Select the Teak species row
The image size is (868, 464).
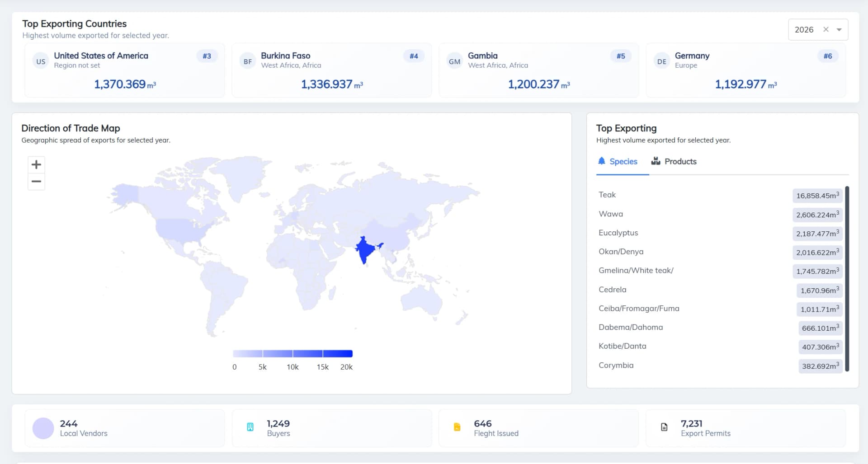[x=720, y=195]
